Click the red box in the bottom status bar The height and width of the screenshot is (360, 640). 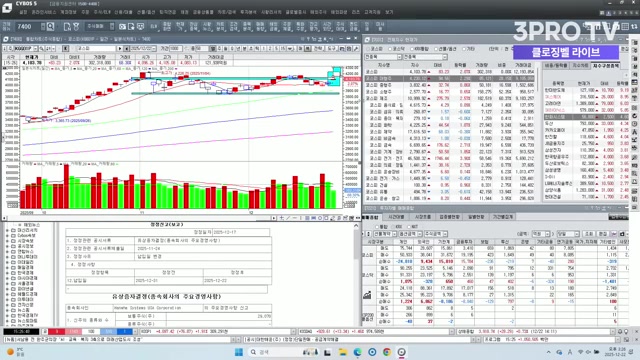[x=57, y=332]
